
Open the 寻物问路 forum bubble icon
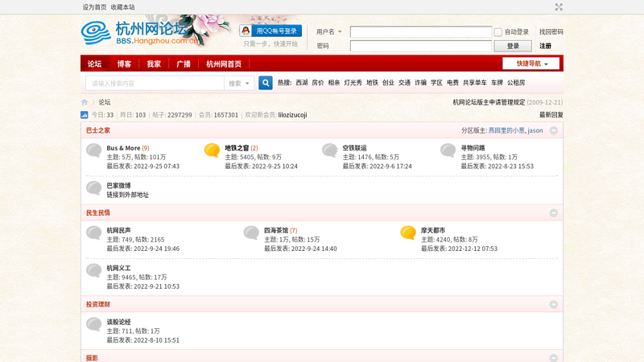pos(448,150)
